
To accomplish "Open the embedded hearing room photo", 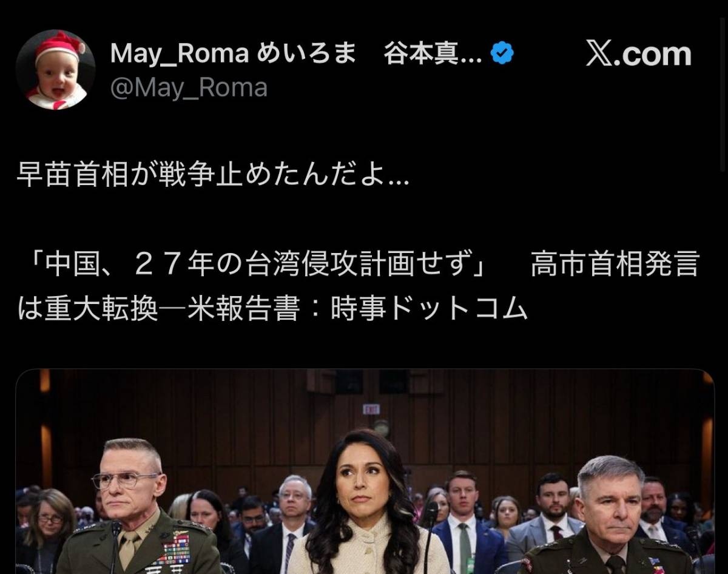I will coord(365,471).
